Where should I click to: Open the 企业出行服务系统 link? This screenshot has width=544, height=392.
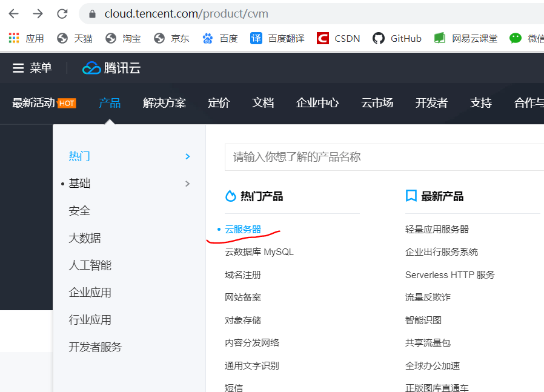coord(441,252)
